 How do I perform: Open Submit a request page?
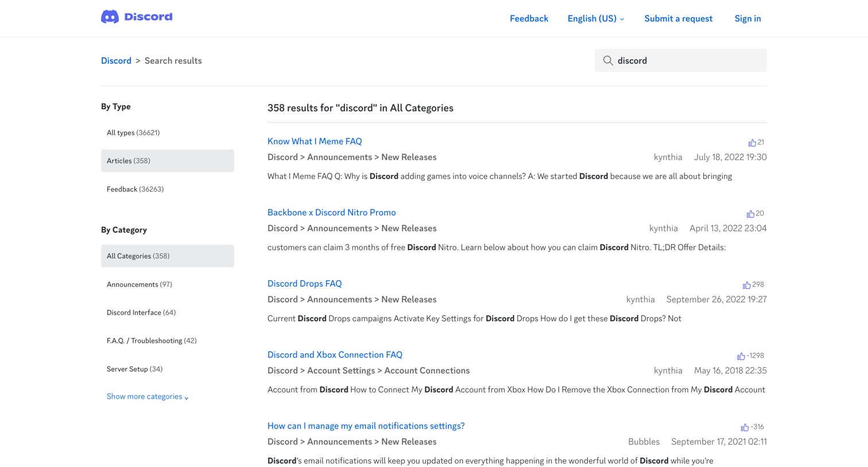point(678,18)
